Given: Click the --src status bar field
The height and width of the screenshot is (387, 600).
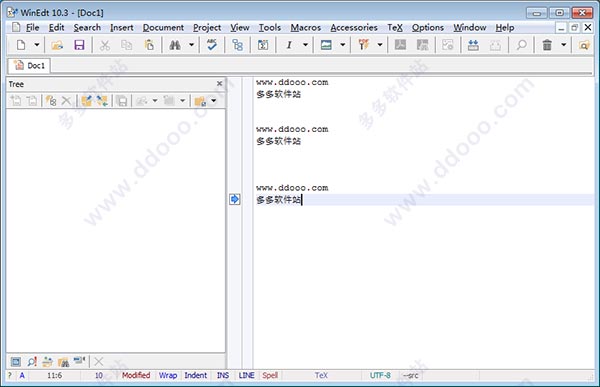Looking at the screenshot, I should (x=411, y=375).
